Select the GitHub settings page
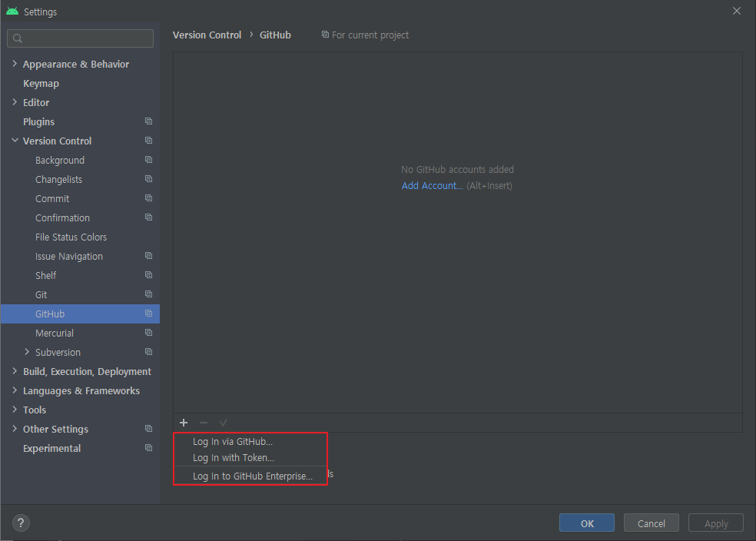 (x=80, y=314)
